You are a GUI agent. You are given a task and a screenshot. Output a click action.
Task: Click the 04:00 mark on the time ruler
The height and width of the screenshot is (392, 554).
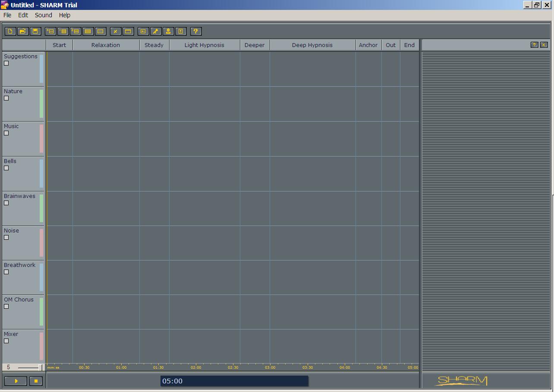click(x=345, y=367)
